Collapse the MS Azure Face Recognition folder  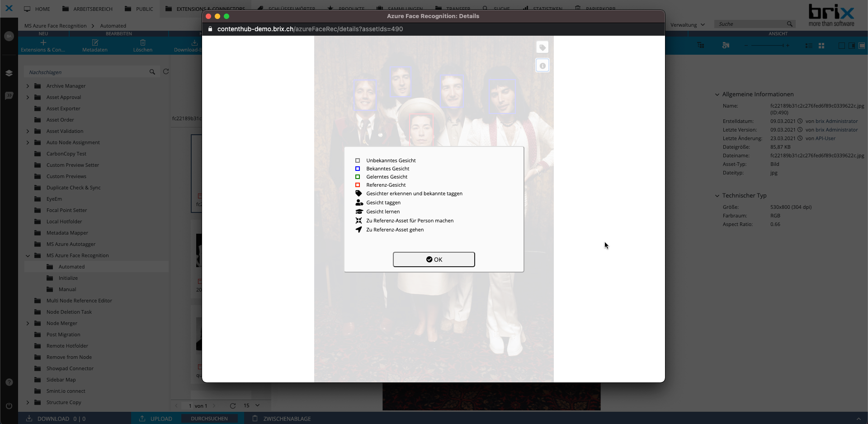tap(28, 255)
